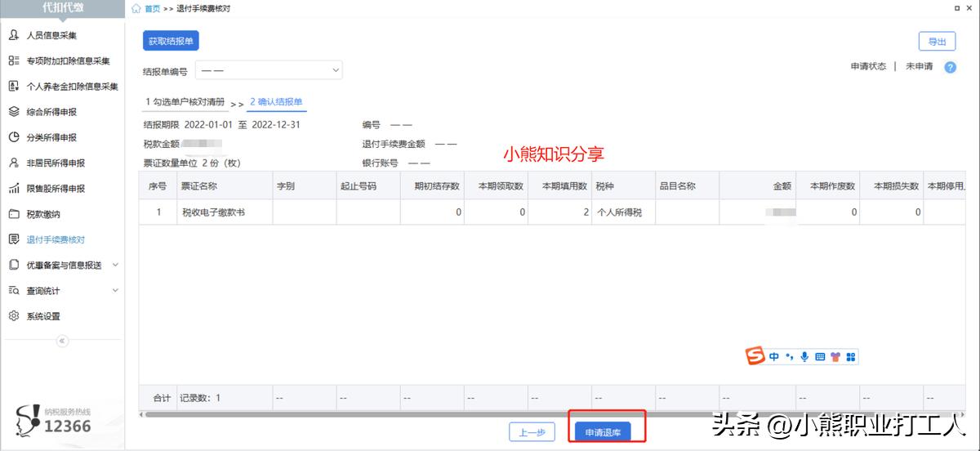
Task: Click the blue help question-mark icon
Action: coord(950,67)
